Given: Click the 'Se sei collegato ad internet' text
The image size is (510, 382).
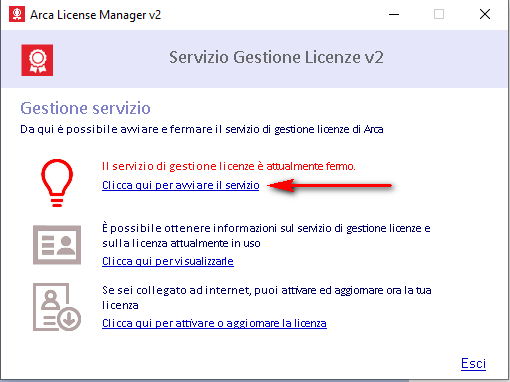Looking at the screenshot, I should [x=267, y=298].
